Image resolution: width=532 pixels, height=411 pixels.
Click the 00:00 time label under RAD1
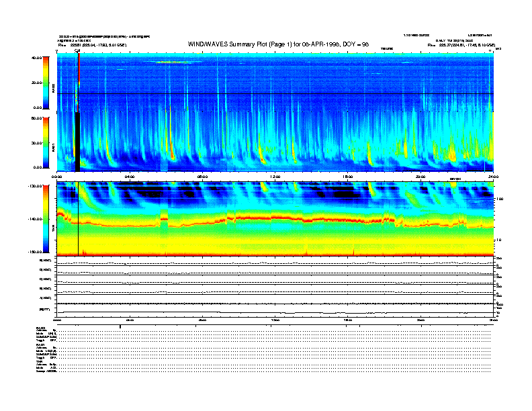[x=56, y=177]
